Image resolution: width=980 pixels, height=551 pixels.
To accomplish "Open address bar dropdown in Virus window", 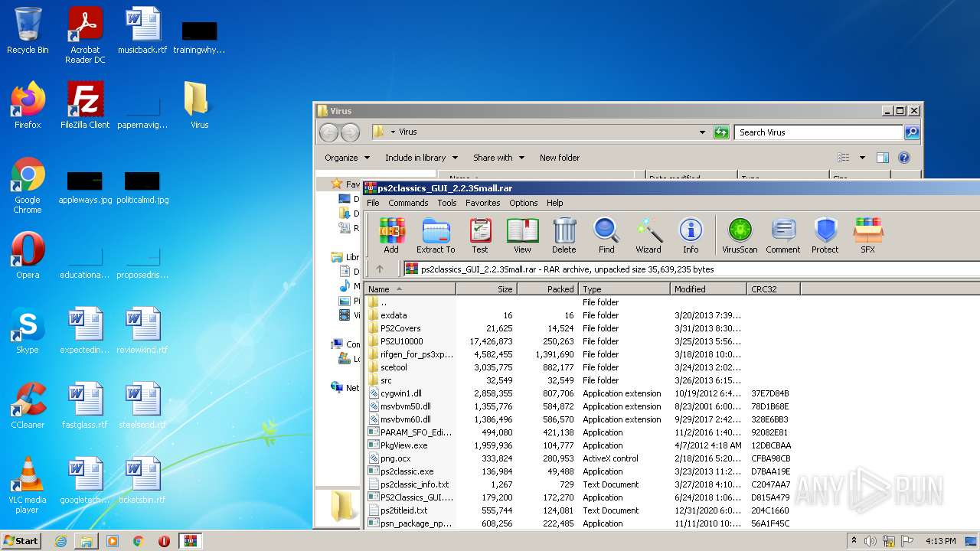I will click(702, 132).
